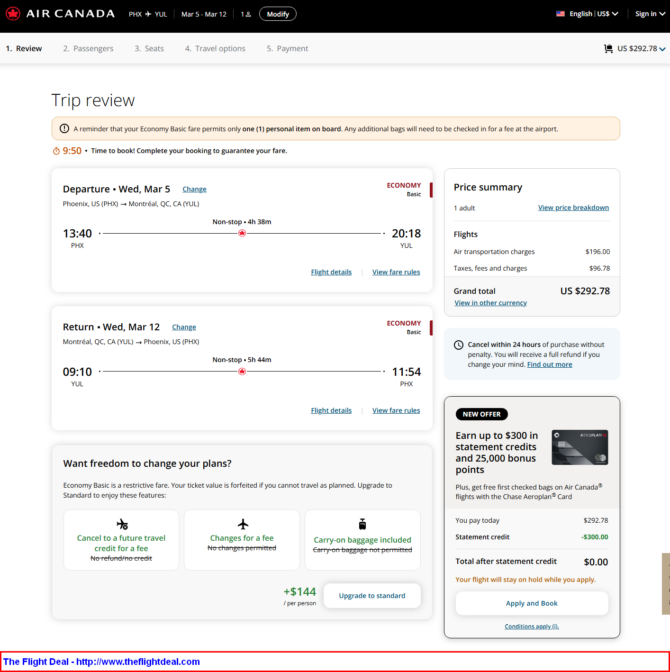The width and height of the screenshot is (670, 672).
Task: Click the Air transportation charges $196.00 row
Action: click(x=532, y=252)
